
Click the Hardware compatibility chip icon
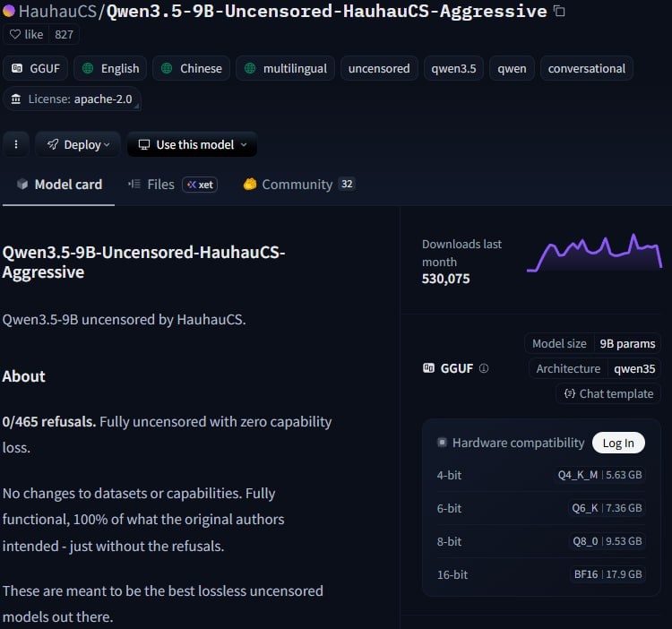click(x=442, y=443)
